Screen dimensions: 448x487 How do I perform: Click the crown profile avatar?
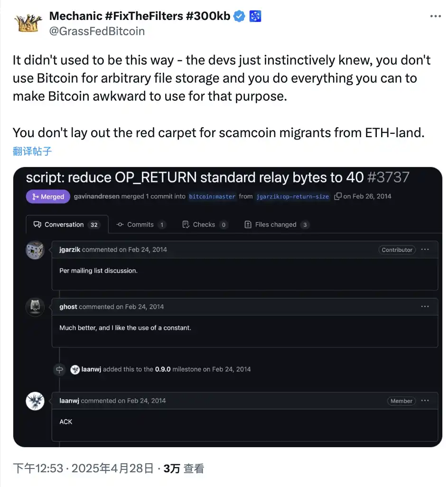29,23
